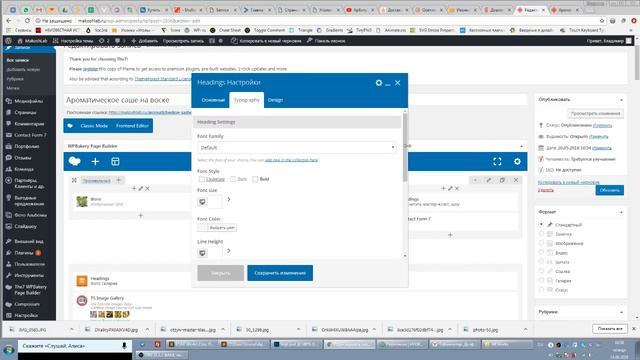Open IMG_0583.JPG download options arrow
Screen dimensions: 640x360
click(x=71, y=329)
